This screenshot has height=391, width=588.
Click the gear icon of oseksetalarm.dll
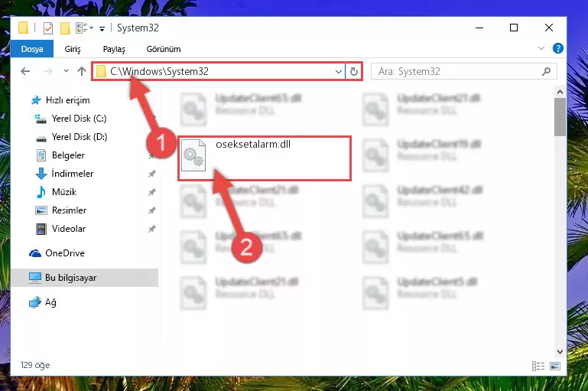coord(193,155)
